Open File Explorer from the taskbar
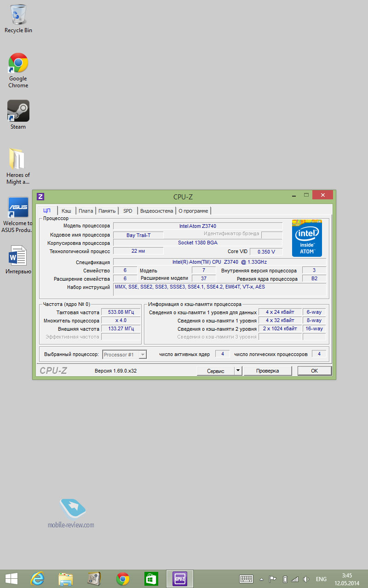The height and width of the screenshot is (588, 368). point(66,579)
